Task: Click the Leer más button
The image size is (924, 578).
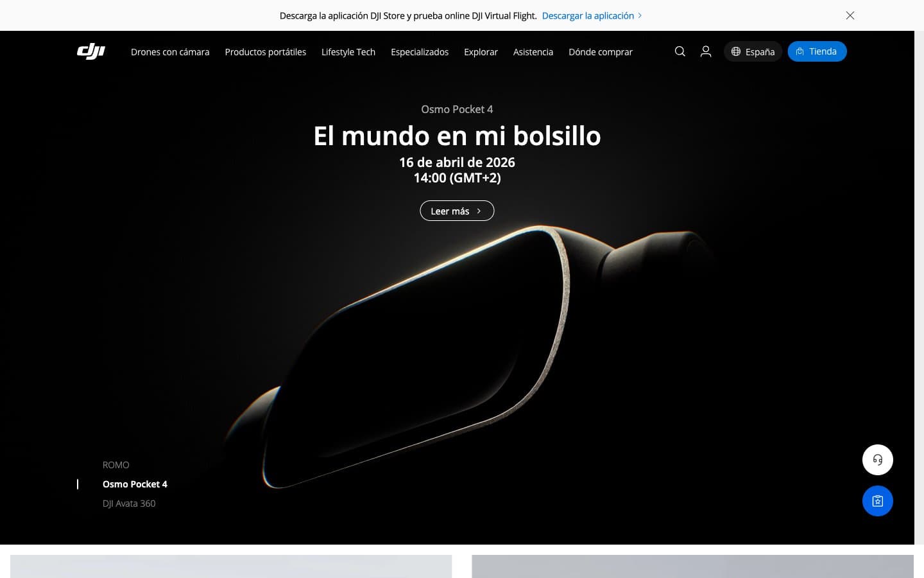Action: tap(457, 211)
